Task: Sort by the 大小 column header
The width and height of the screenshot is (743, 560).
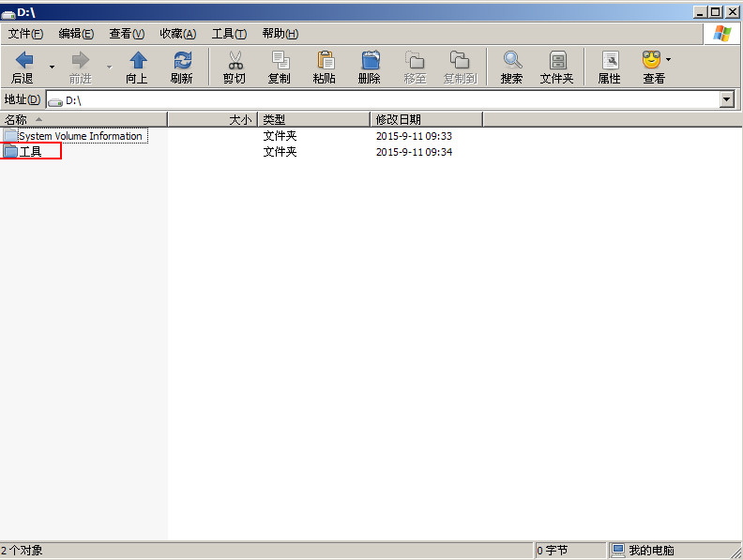Action: (x=213, y=119)
